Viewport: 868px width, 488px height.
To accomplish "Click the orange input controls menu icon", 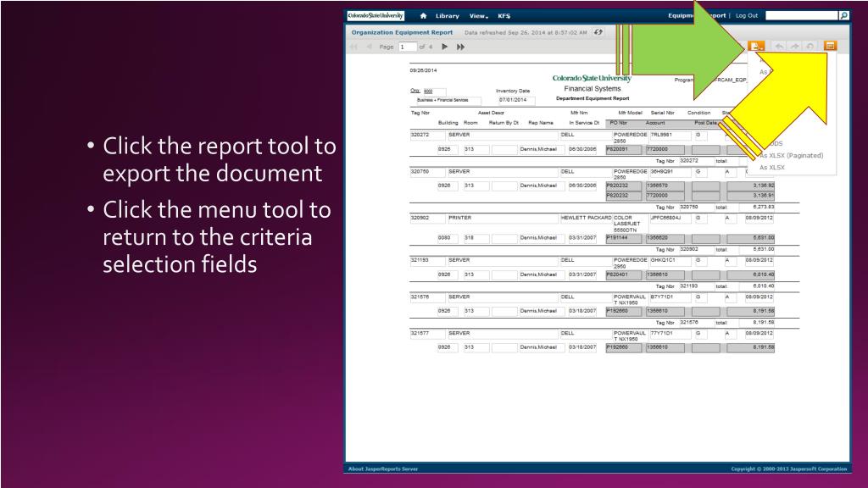I will tap(830, 46).
